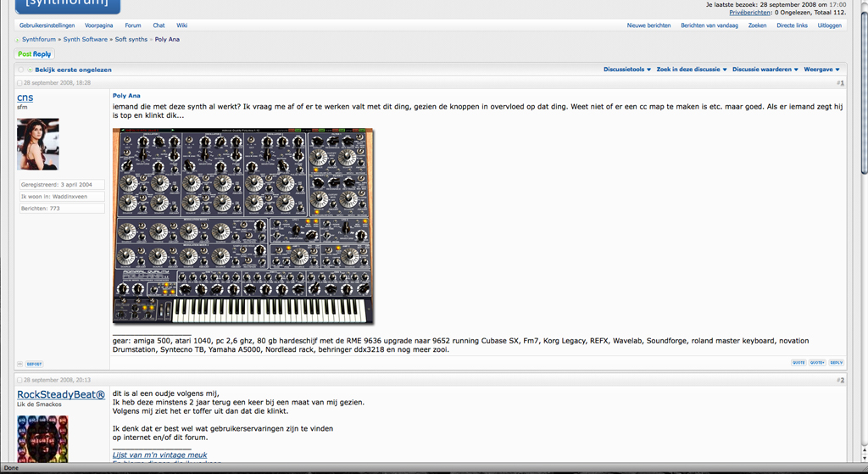Open user profile cns

click(x=25, y=98)
